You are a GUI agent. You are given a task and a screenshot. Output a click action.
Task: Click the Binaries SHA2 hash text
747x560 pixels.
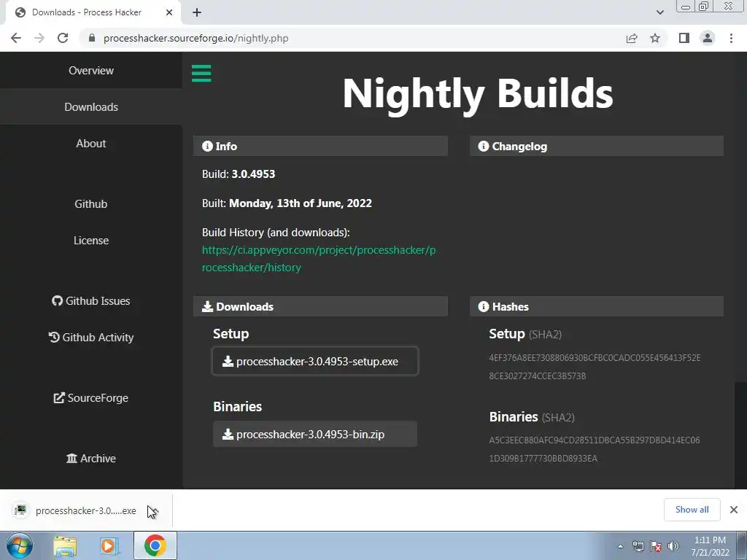(x=595, y=449)
